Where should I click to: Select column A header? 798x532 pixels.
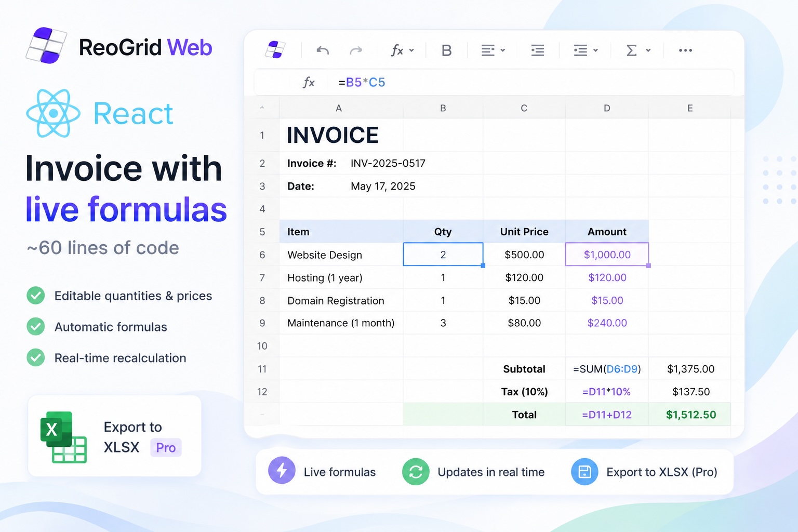(339, 108)
